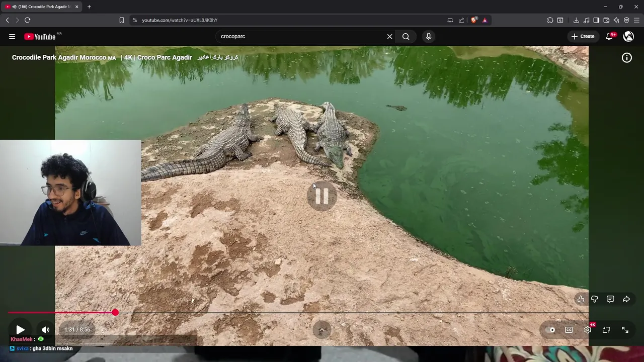Open browser downloads
Image resolution: width=644 pixels, height=362 pixels.
click(x=576, y=20)
